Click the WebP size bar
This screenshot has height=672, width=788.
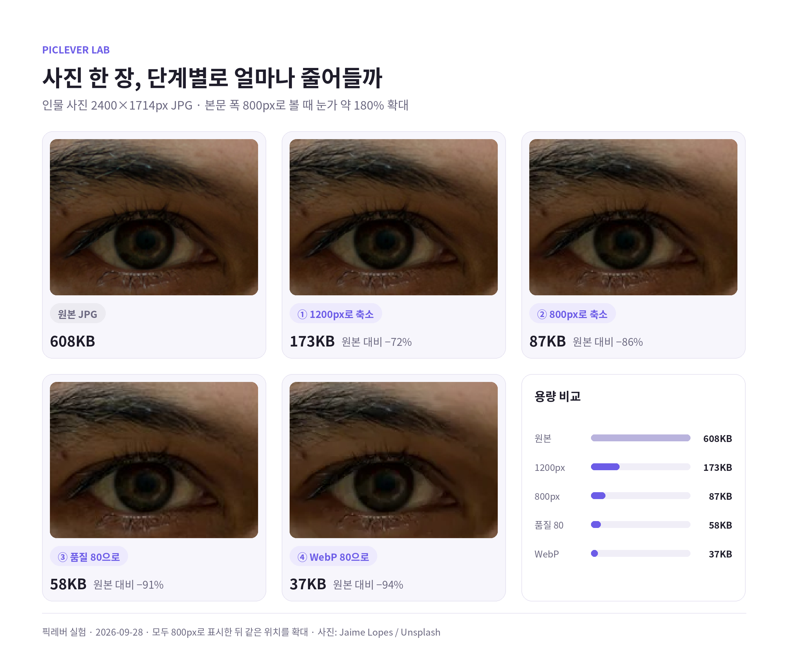click(x=641, y=554)
